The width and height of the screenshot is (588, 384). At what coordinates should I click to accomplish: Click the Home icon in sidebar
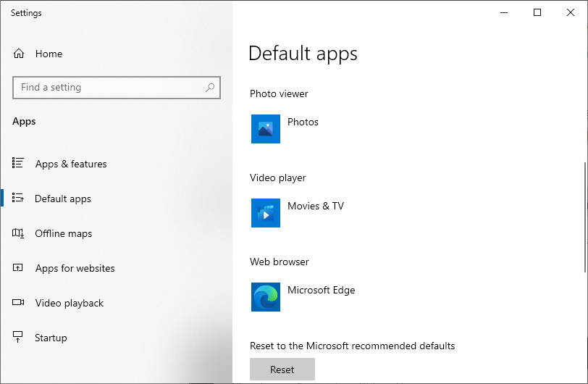[19, 54]
